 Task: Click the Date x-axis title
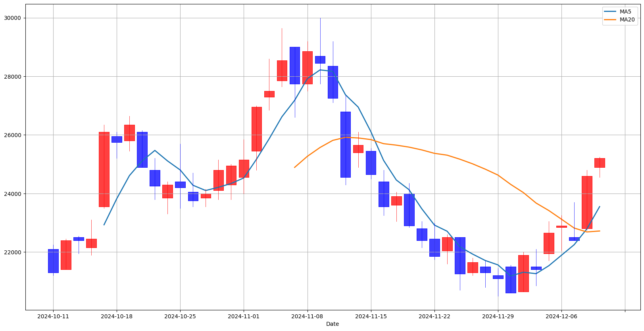coord(333,324)
